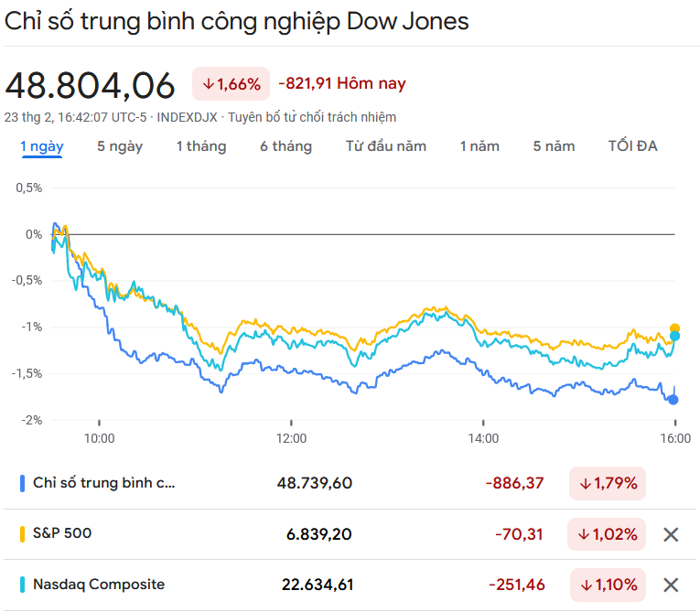This screenshot has width=700, height=612.
Task: Show the '1 tháng' chart view
Action: coord(201,146)
